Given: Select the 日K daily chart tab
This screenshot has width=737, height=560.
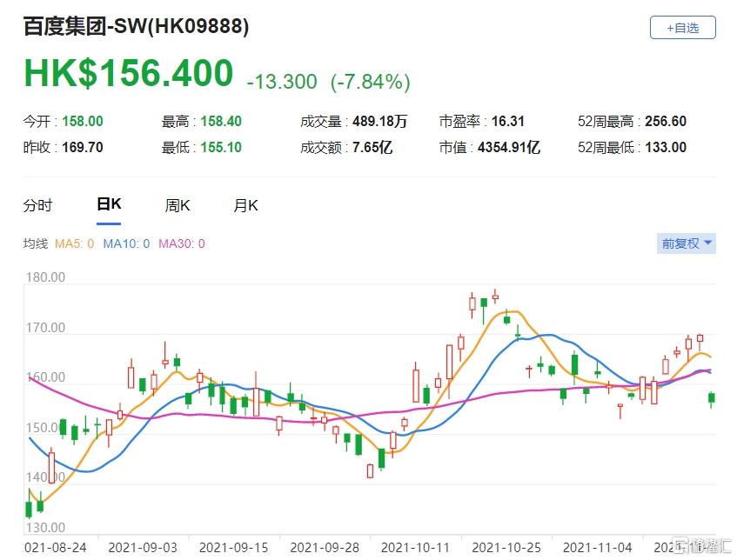Looking at the screenshot, I should [109, 205].
